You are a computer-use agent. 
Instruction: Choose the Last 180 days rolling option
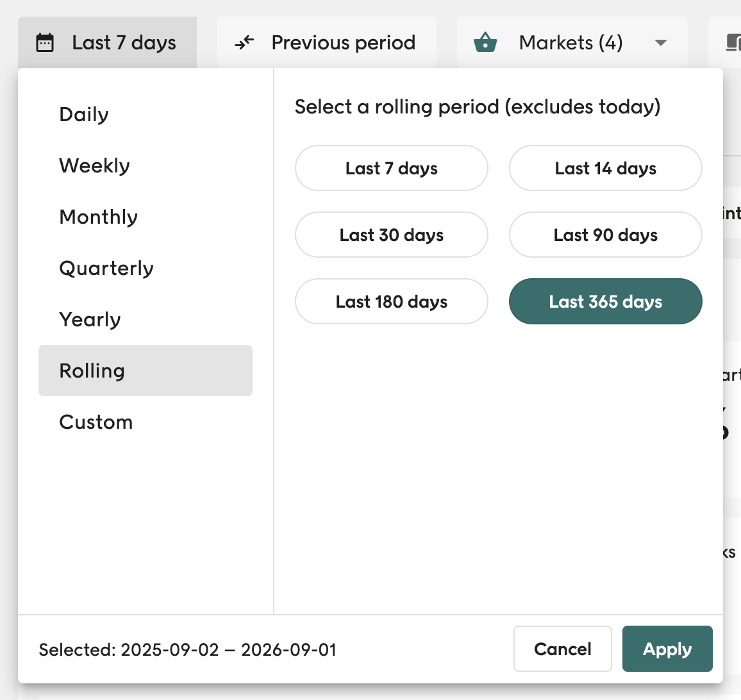pyautogui.click(x=391, y=301)
